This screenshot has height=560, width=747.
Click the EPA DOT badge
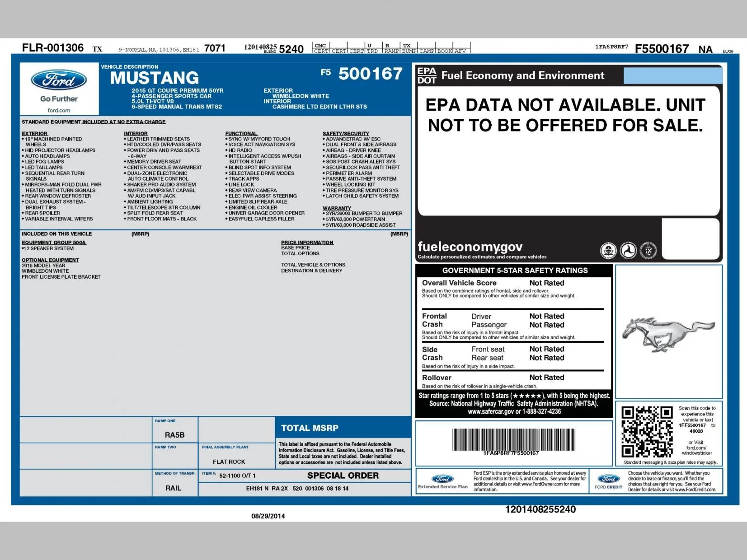point(427,75)
